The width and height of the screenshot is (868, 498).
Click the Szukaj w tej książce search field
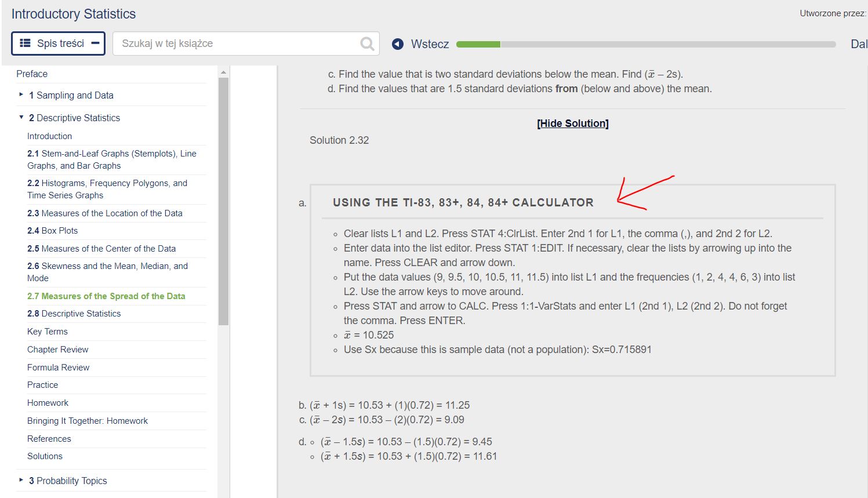[232, 43]
